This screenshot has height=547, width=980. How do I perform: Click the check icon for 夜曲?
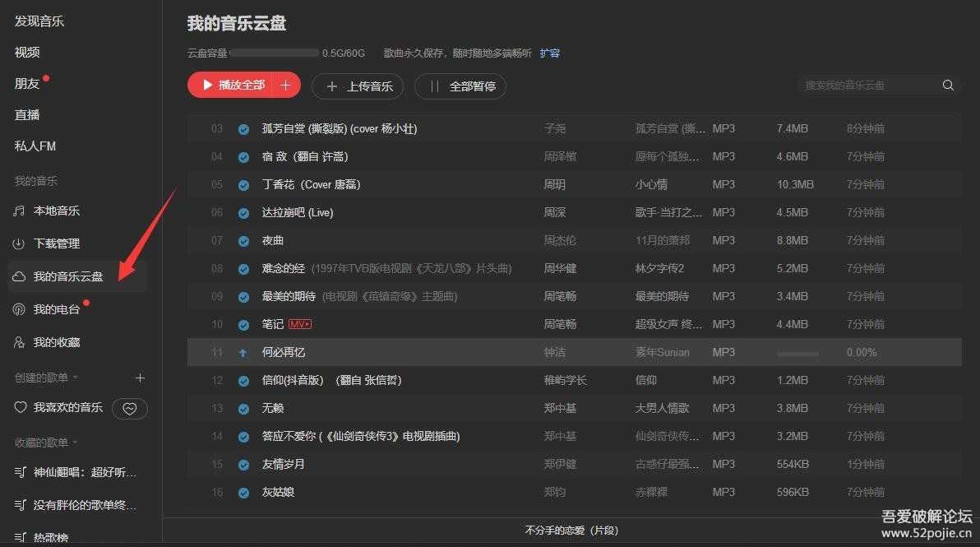[x=243, y=241]
